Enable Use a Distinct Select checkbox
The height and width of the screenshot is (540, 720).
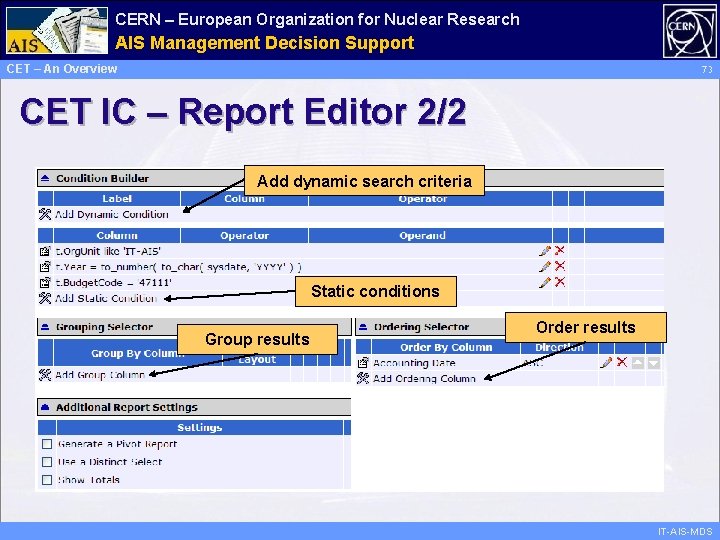[x=47, y=462]
